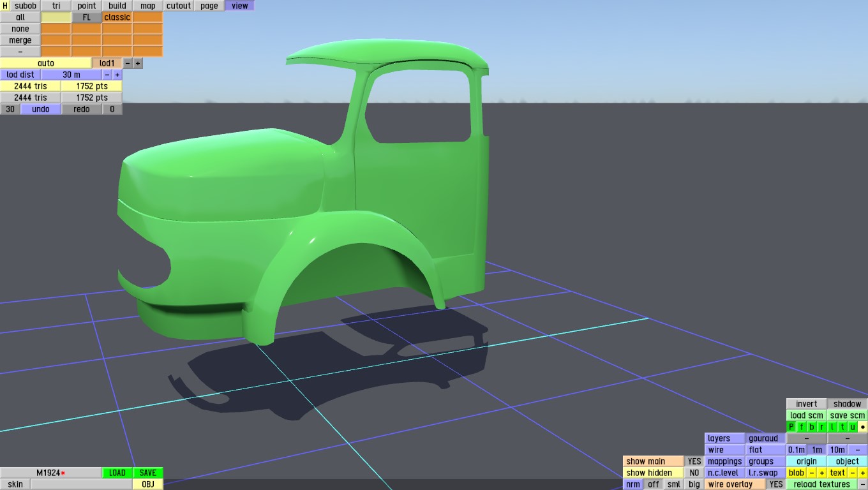Toggle the shadow display button
The width and height of the screenshot is (868, 490).
tap(848, 404)
